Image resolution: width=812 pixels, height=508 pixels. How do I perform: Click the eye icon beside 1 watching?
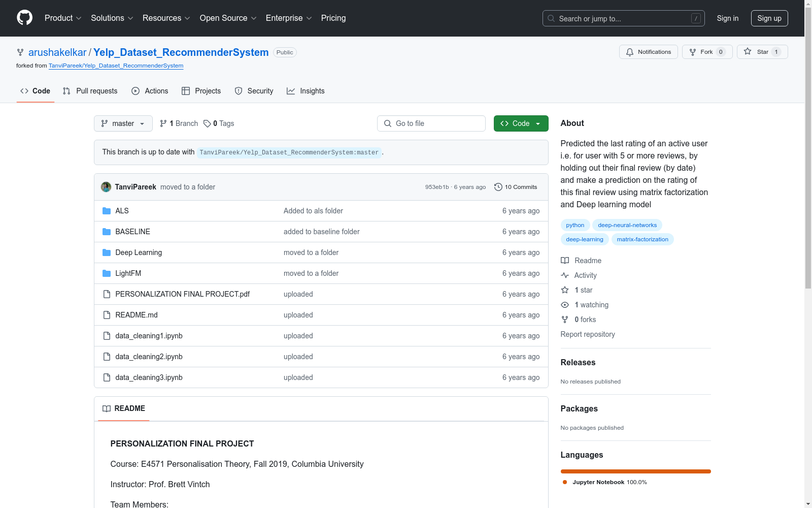(x=565, y=305)
